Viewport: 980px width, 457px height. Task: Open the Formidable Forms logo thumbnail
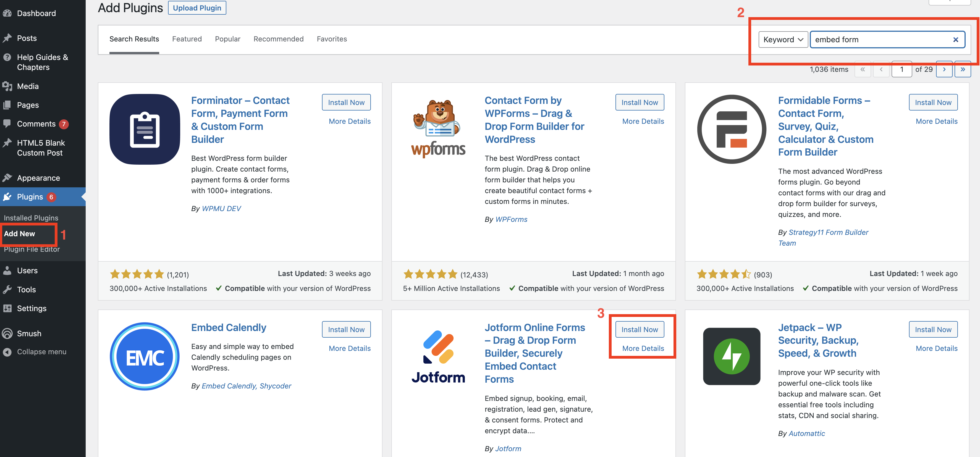(x=731, y=129)
